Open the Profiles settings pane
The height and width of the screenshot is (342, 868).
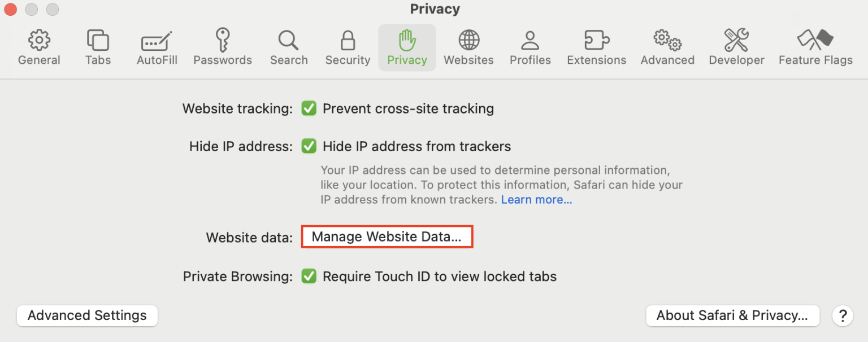point(530,47)
